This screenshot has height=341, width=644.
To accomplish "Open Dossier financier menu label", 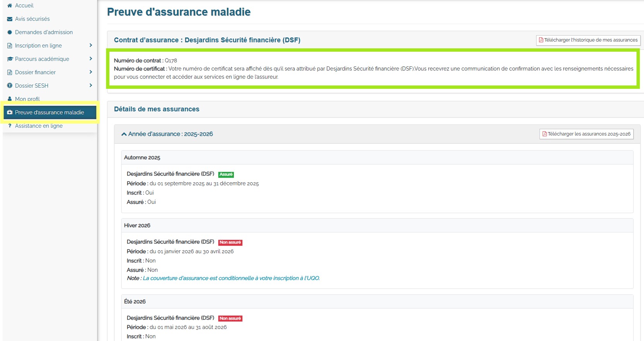I will (35, 72).
